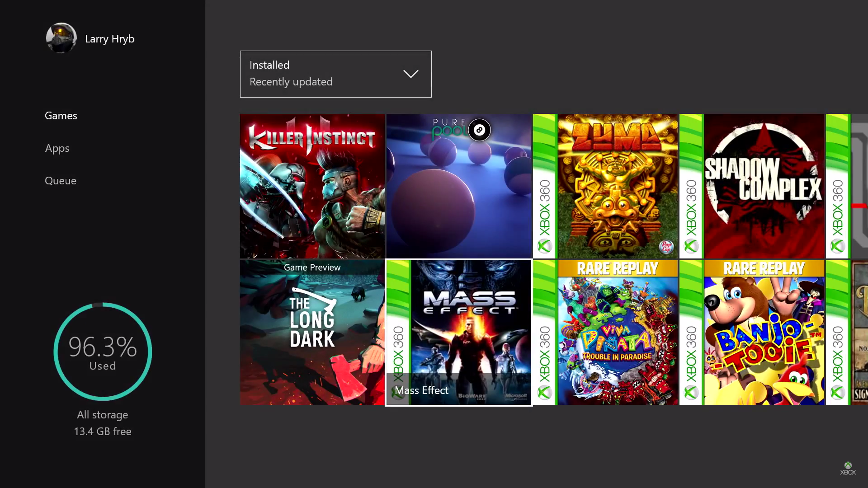Open the partially visible tile right of Banjo-Tooie
The width and height of the screenshot is (868, 488).
[x=847, y=333]
